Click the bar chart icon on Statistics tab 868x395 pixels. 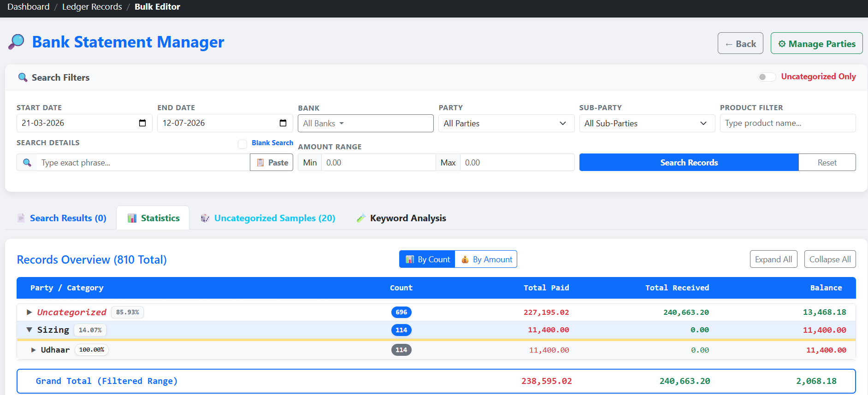coord(132,218)
